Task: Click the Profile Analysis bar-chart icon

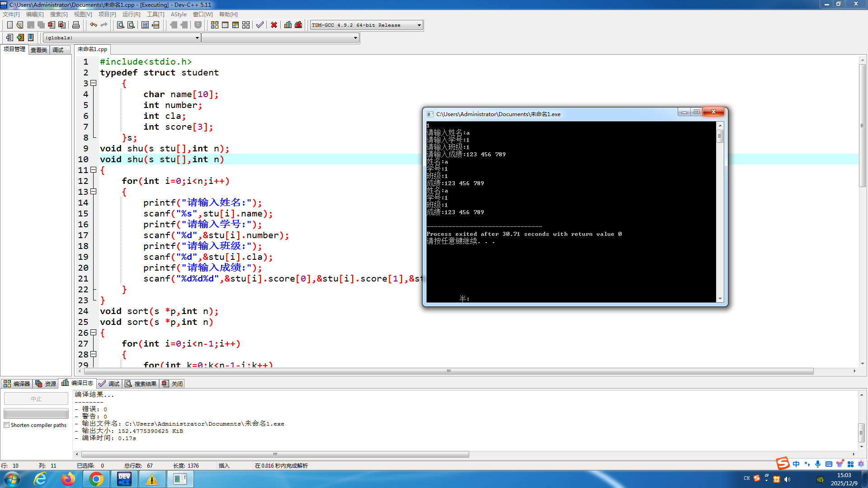Action: (288, 25)
